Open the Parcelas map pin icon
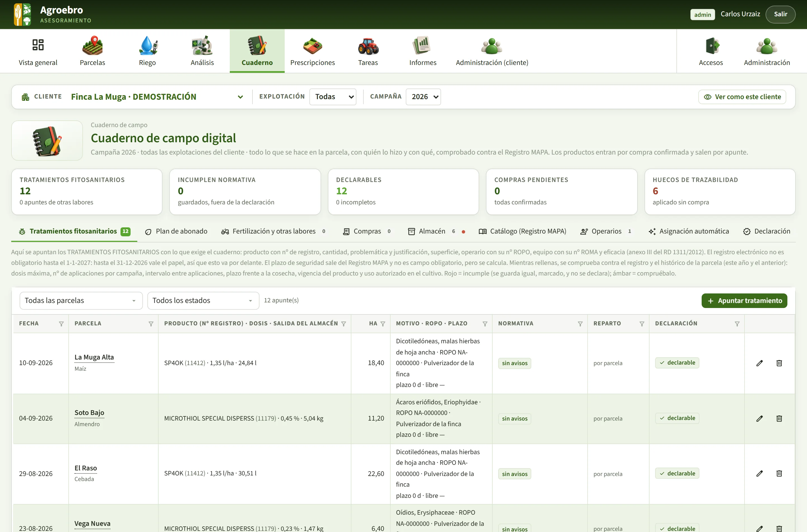 92,45
